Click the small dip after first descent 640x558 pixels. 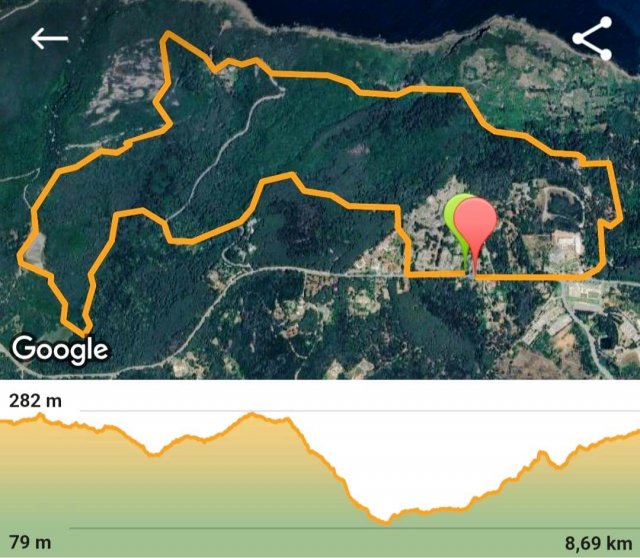coord(154,454)
